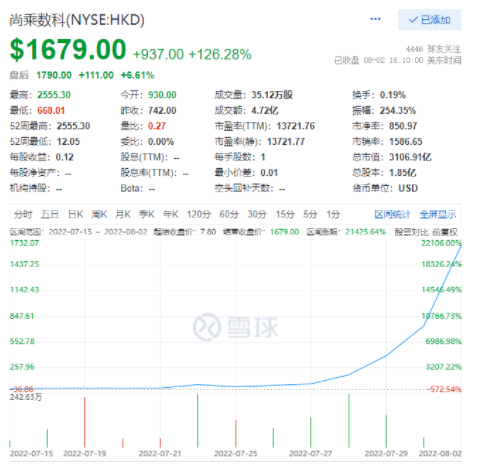The width and height of the screenshot is (495, 472).
Task: Click the 成交量 value 35.12万股
Action: tap(272, 95)
